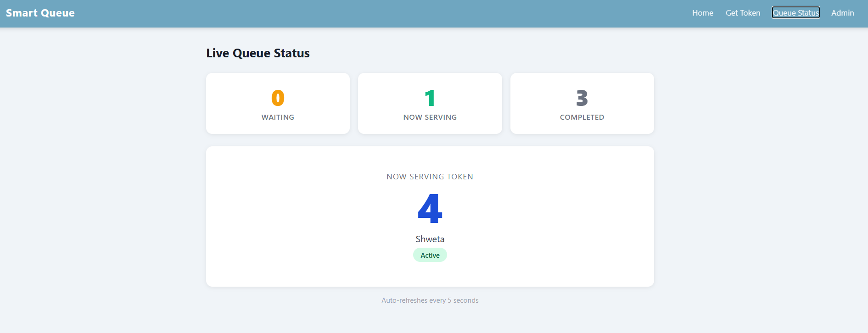Click the Now Serving count 1
Screen dimensions: 868x333
tap(430, 98)
